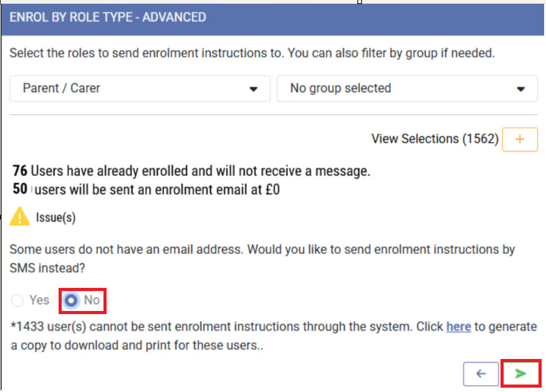Click the yellow warning triangle icon

[19, 217]
